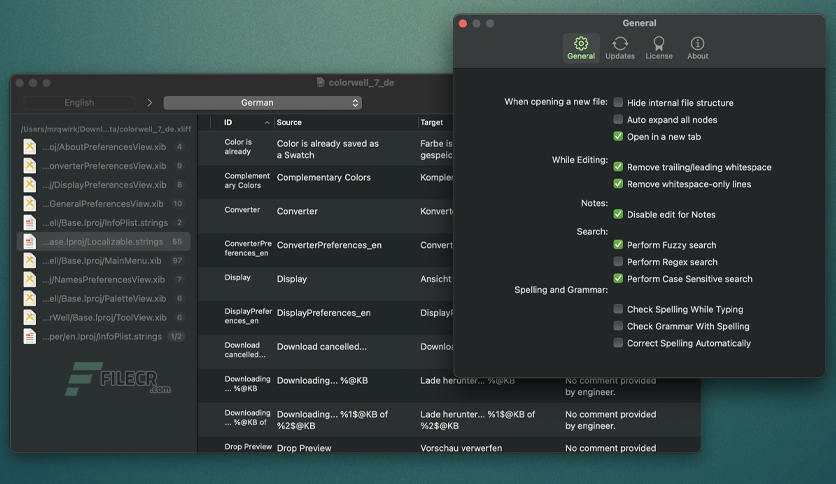Click strings icon of Localizable.strings
The image size is (836, 484).
click(x=30, y=241)
